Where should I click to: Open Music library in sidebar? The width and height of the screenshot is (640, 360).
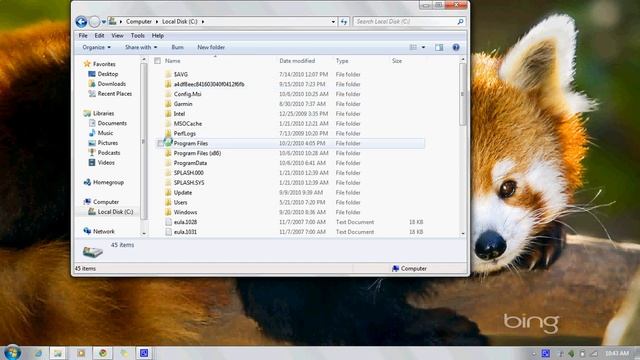pyautogui.click(x=105, y=133)
